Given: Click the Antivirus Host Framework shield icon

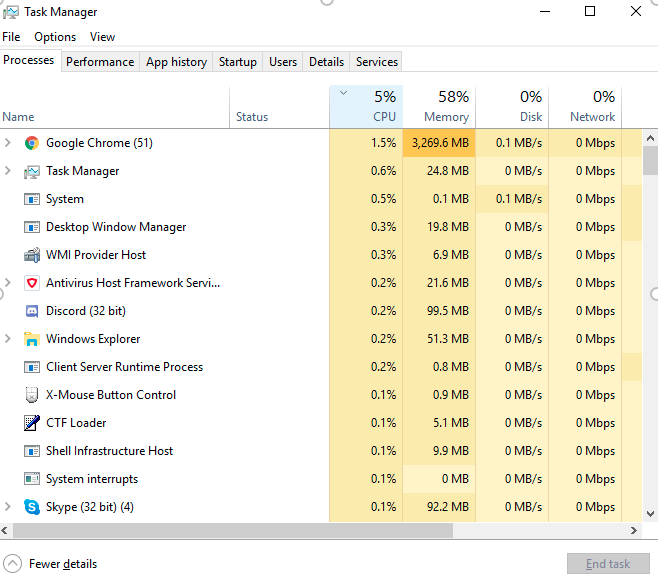Looking at the screenshot, I should coord(32,283).
